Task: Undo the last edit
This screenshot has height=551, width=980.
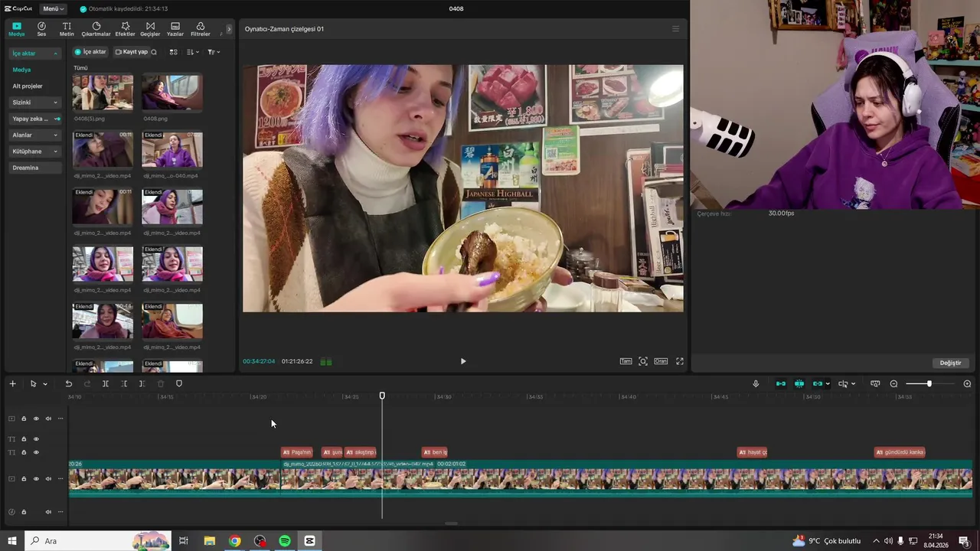Action: click(68, 383)
